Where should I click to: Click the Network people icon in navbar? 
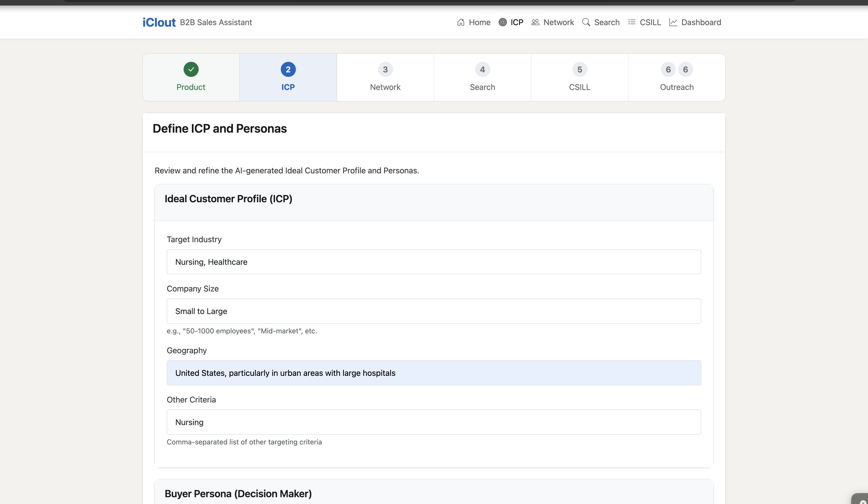coord(535,22)
